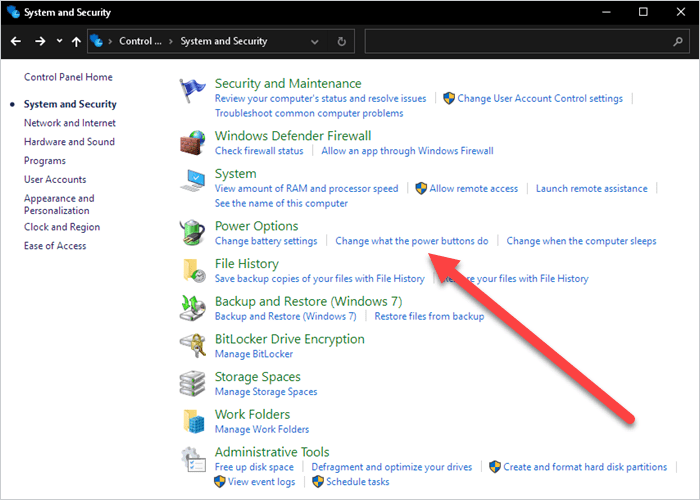This screenshot has height=500, width=700.
Task: Open Appearance and Personalization category
Action: click(59, 204)
